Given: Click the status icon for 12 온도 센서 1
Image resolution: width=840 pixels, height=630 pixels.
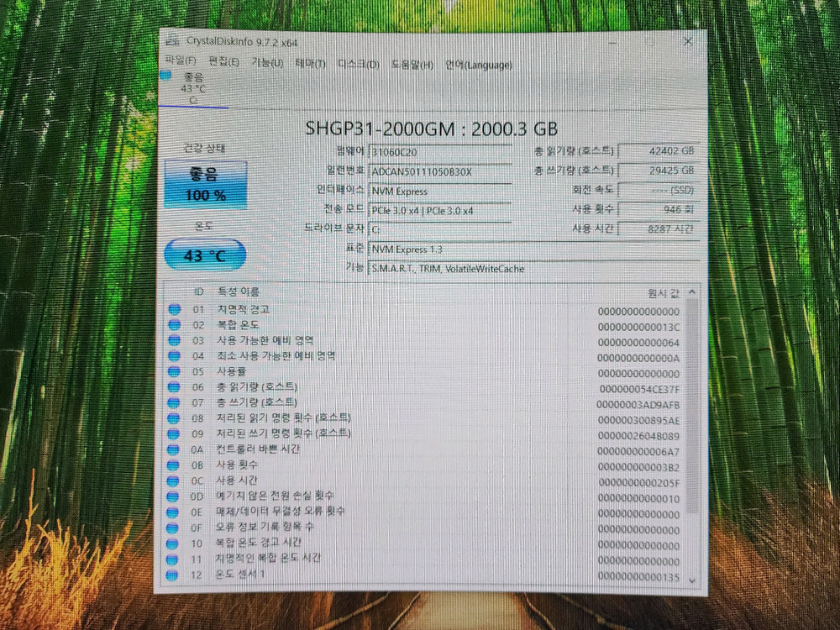Looking at the screenshot, I should pos(171,575).
